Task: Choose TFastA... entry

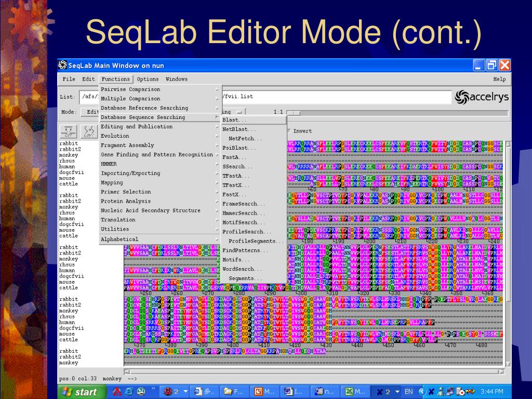Action: 254,176
